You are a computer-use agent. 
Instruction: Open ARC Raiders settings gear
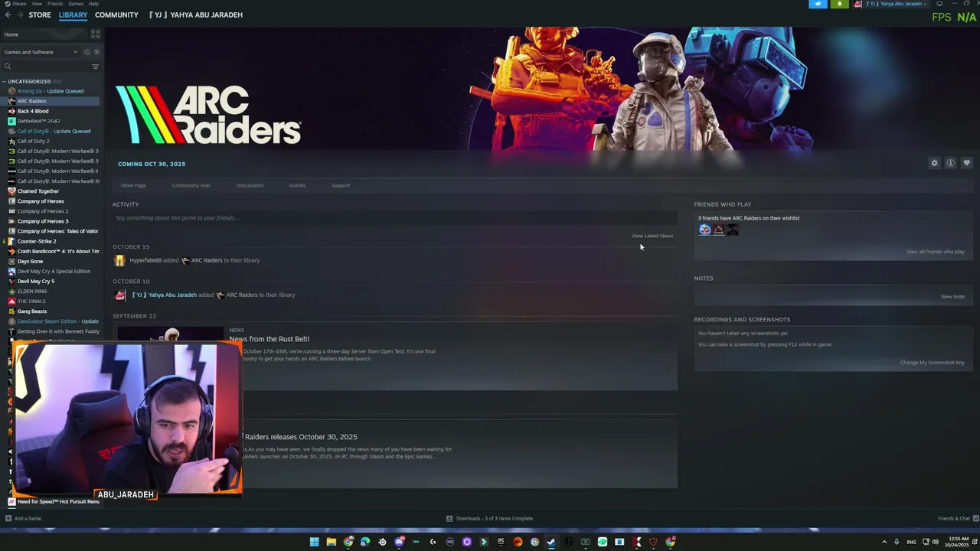pos(934,163)
